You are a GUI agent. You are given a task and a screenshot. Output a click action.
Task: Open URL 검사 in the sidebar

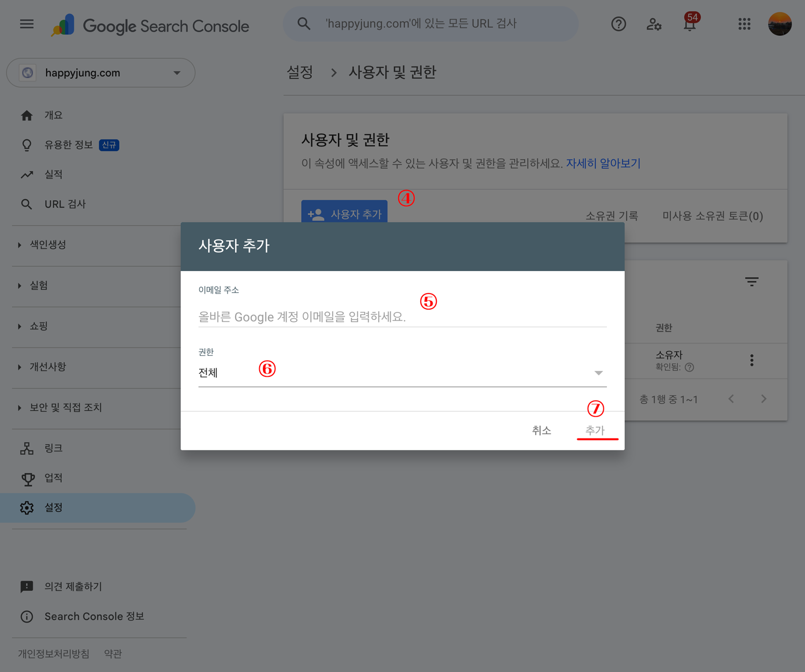[x=64, y=204]
